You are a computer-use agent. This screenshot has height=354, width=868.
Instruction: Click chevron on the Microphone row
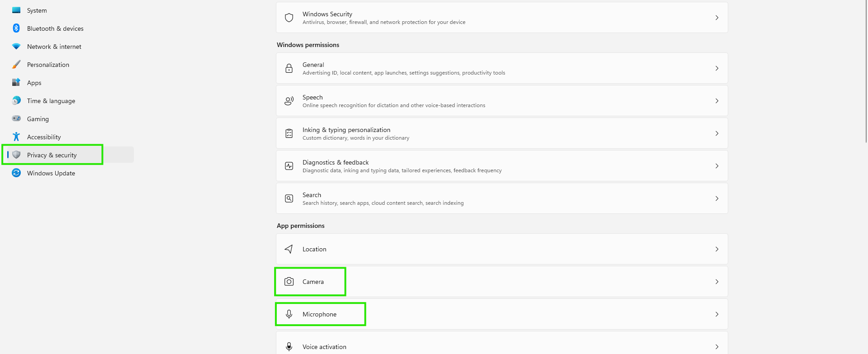[x=717, y=314]
